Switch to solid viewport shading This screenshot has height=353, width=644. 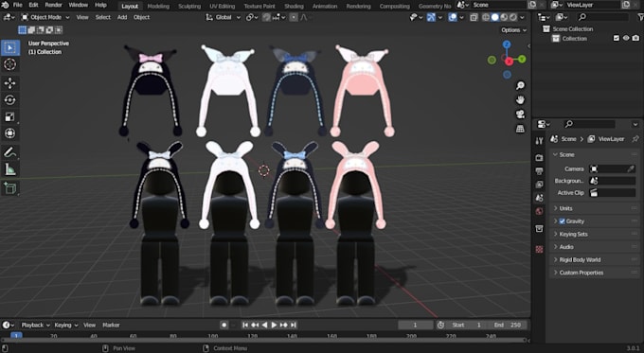(x=495, y=17)
